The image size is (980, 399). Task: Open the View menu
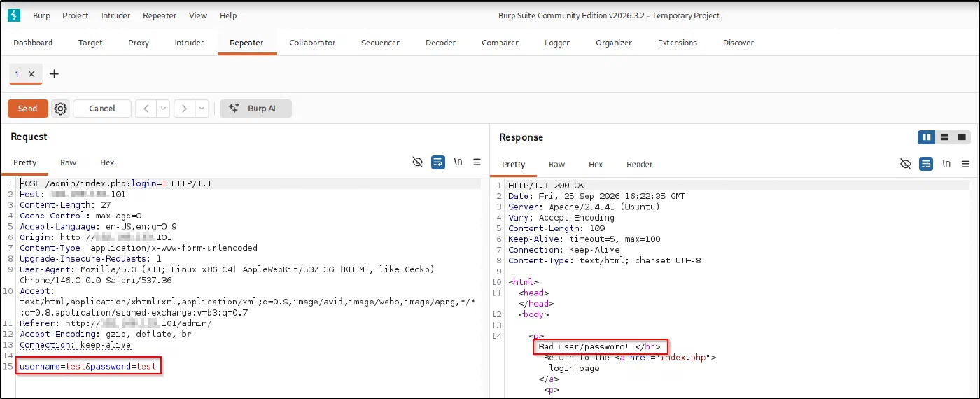click(198, 15)
